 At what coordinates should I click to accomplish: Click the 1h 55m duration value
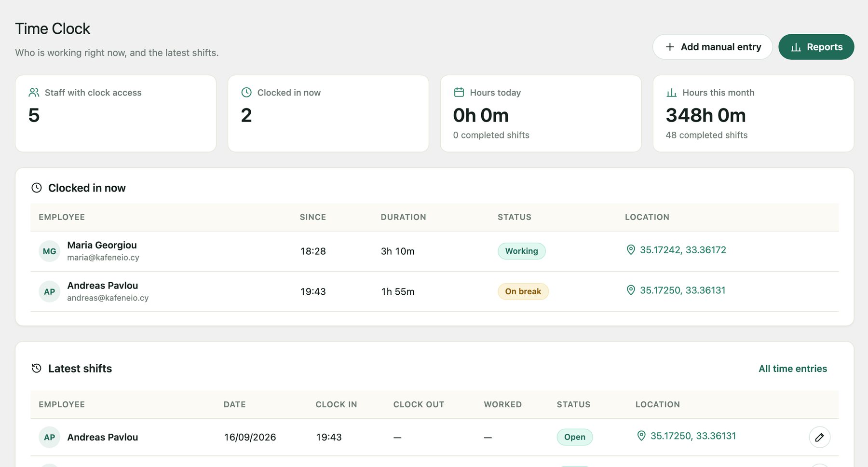[x=397, y=292]
